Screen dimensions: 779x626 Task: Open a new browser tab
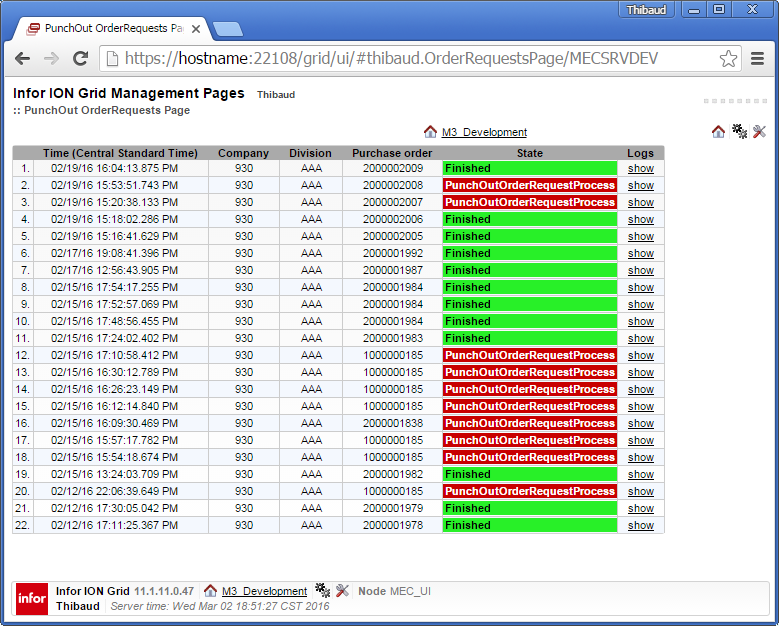point(227,28)
